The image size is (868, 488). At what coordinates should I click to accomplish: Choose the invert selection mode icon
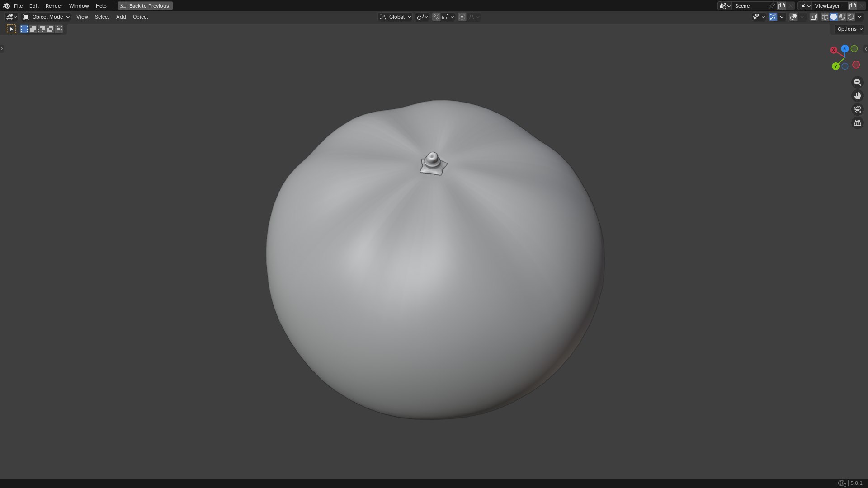click(x=50, y=29)
